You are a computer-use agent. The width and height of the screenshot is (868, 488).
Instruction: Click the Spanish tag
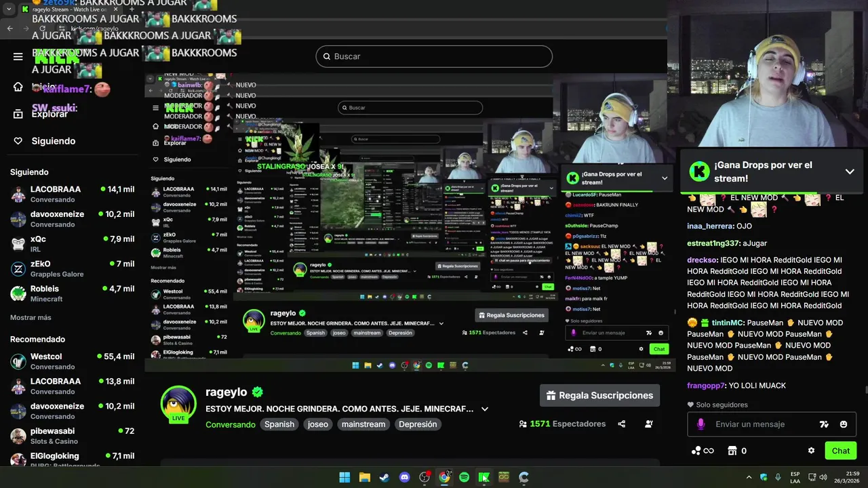click(279, 424)
